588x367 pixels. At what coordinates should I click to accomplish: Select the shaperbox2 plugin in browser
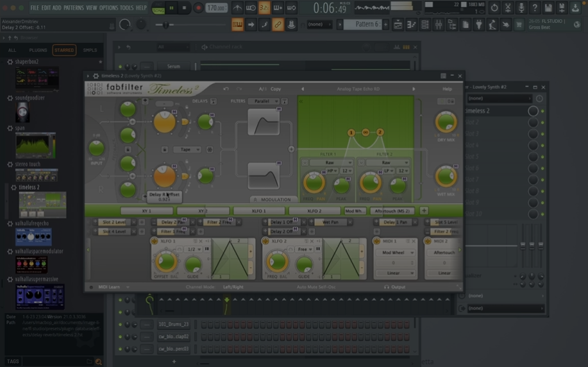click(27, 62)
